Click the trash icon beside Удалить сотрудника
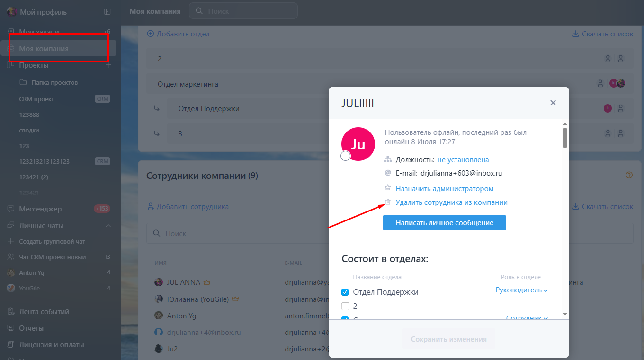The height and width of the screenshot is (360, 644). (x=388, y=202)
